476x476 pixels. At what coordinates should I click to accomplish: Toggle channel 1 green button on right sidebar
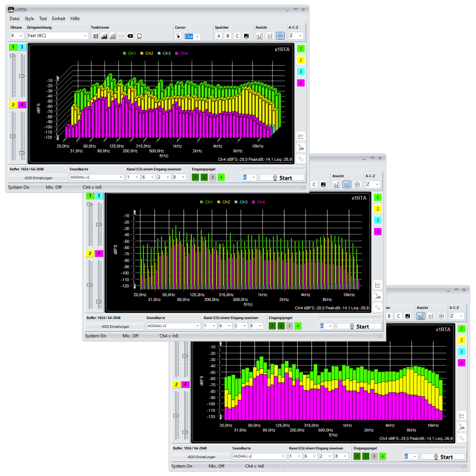tap(301, 49)
